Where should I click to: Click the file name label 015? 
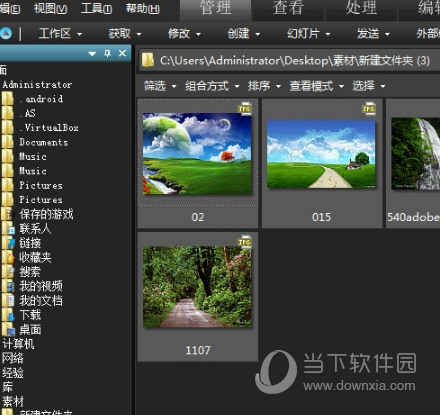(x=321, y=217)
